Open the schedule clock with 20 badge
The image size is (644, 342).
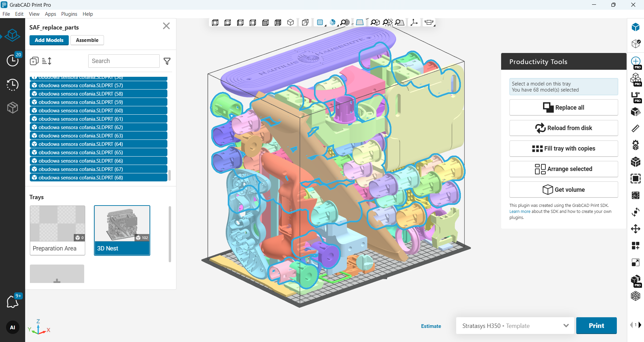tap(13, 60)
